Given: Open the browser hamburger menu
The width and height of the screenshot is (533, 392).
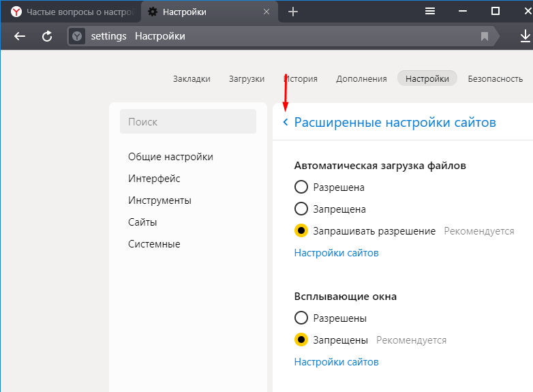Looking at the screenshot, I should pyautogui.click(x=430, y=11).
